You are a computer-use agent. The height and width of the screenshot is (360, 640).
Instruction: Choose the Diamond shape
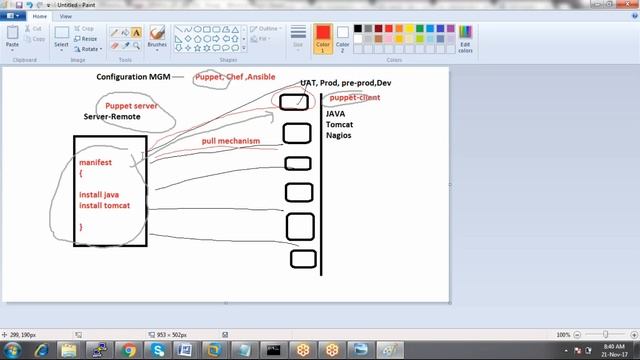(x=188, y=39)
